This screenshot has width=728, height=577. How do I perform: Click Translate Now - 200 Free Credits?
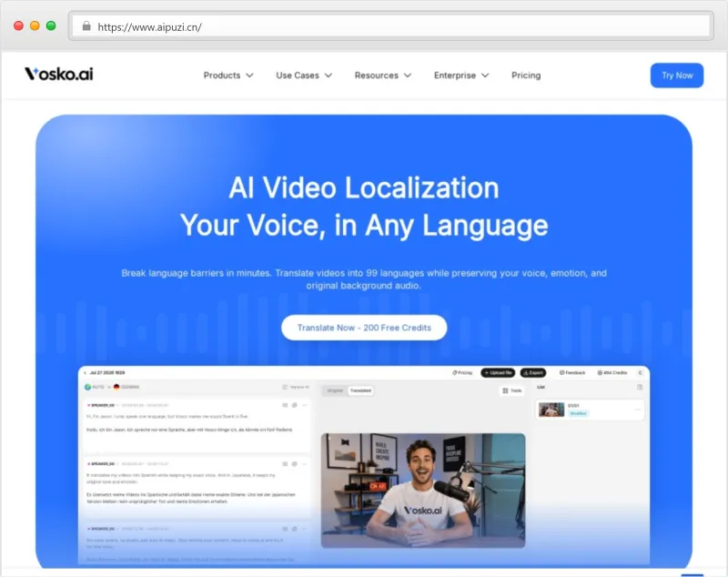coord(364,328)
